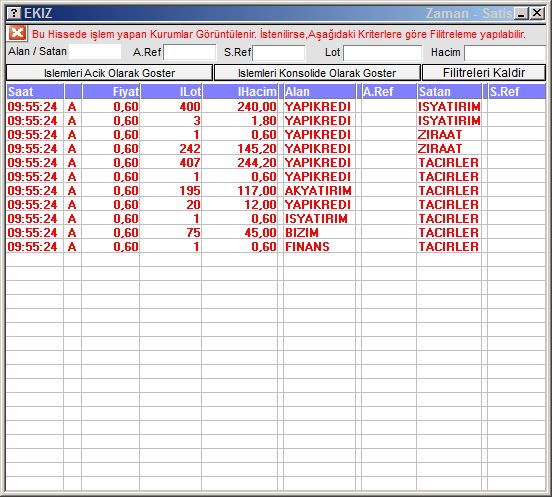The width and height of the screenshot is (552, 497).
Task: Sort by the A.Ref column header
Action: tap(389, 92)
